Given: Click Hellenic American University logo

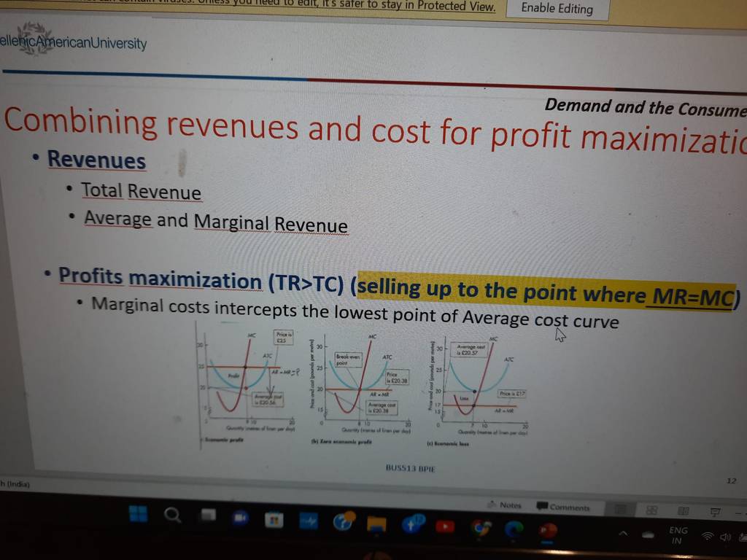Looking at the screenshot, I should [72, 41].
